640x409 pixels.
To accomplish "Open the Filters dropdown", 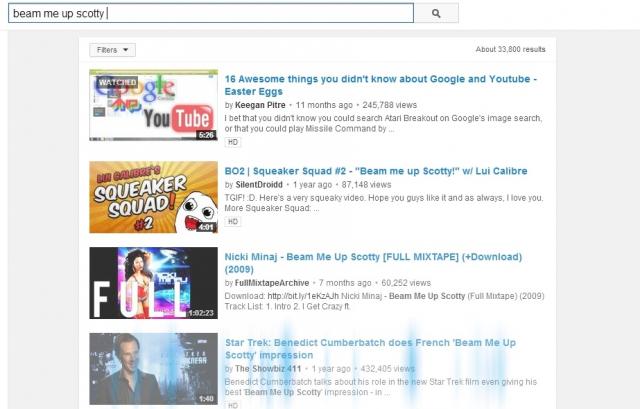I will 112,49.
